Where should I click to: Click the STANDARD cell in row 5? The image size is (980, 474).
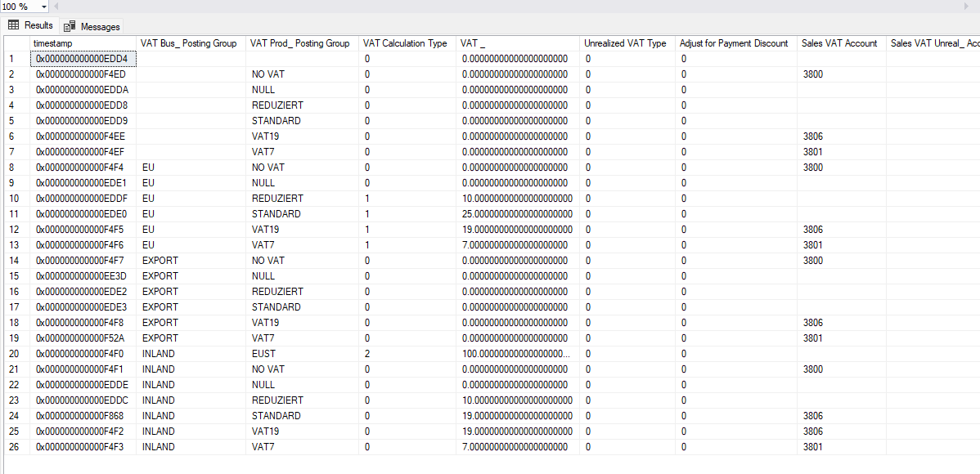click(302, 120)
